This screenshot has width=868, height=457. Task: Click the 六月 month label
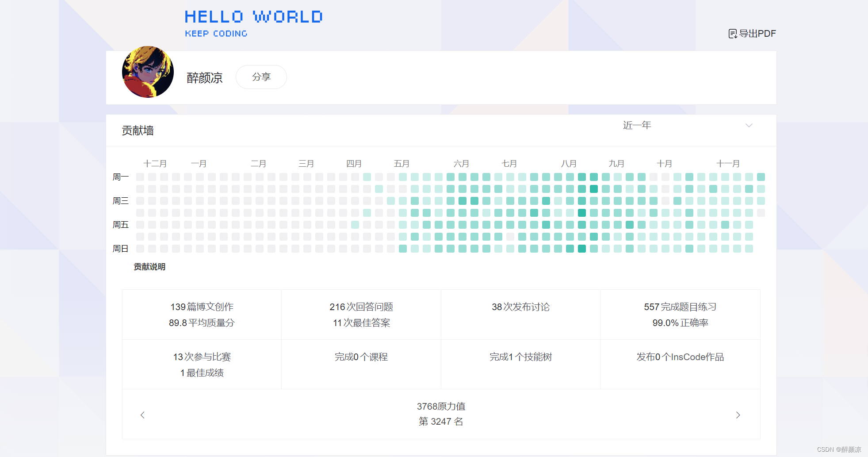click(x=462, y=164)
